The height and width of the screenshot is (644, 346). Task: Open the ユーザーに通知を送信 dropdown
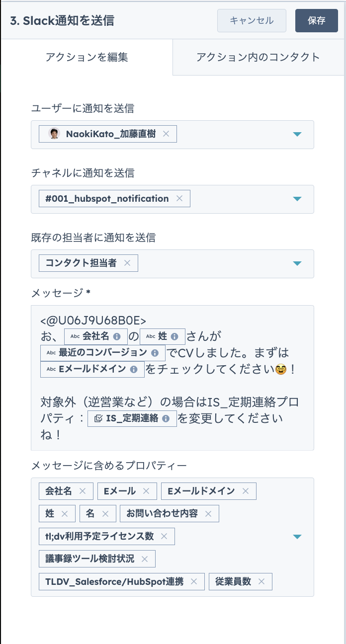point(297,134)
